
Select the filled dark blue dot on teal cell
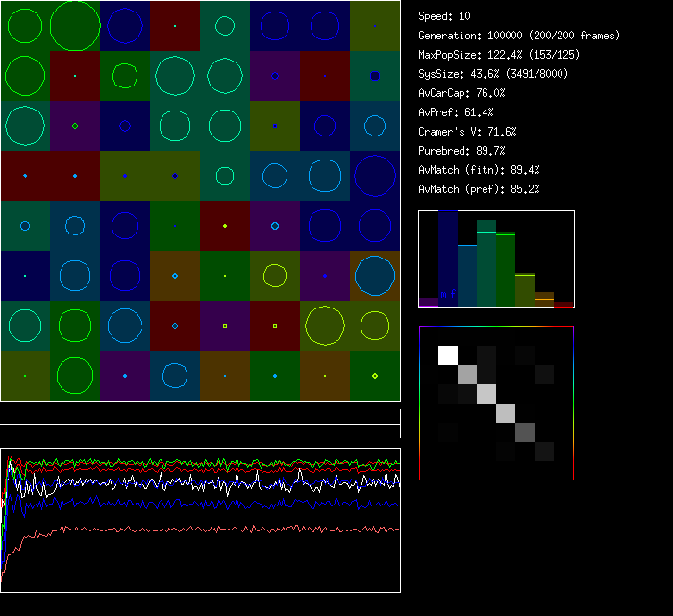[375, 76]
